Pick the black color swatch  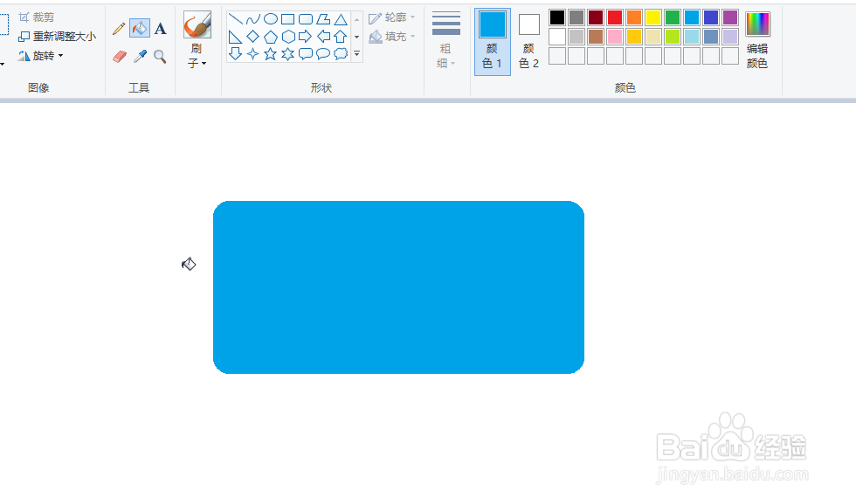557,17
